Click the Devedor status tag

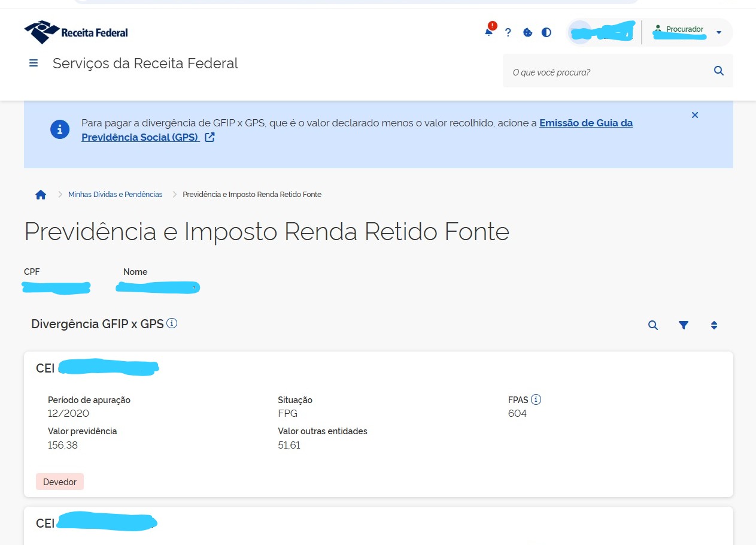(60, 482)
